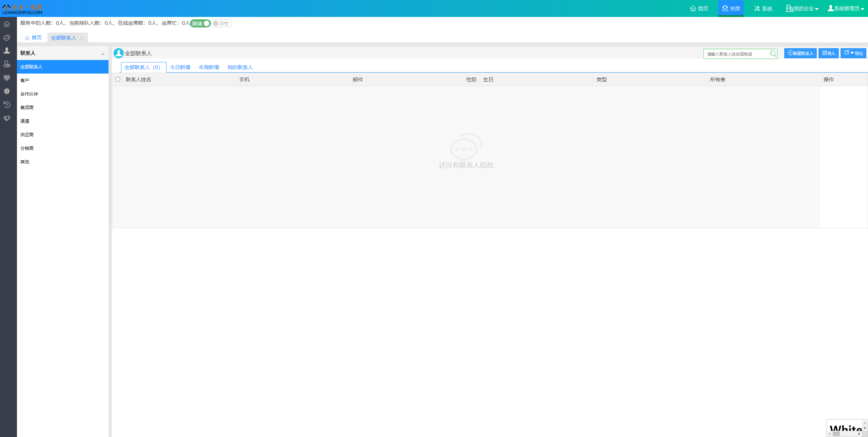Select 合作伙伴 in left list
Image resolution: width=868 pixels, height=437 pixels.
tap(63, 94)
